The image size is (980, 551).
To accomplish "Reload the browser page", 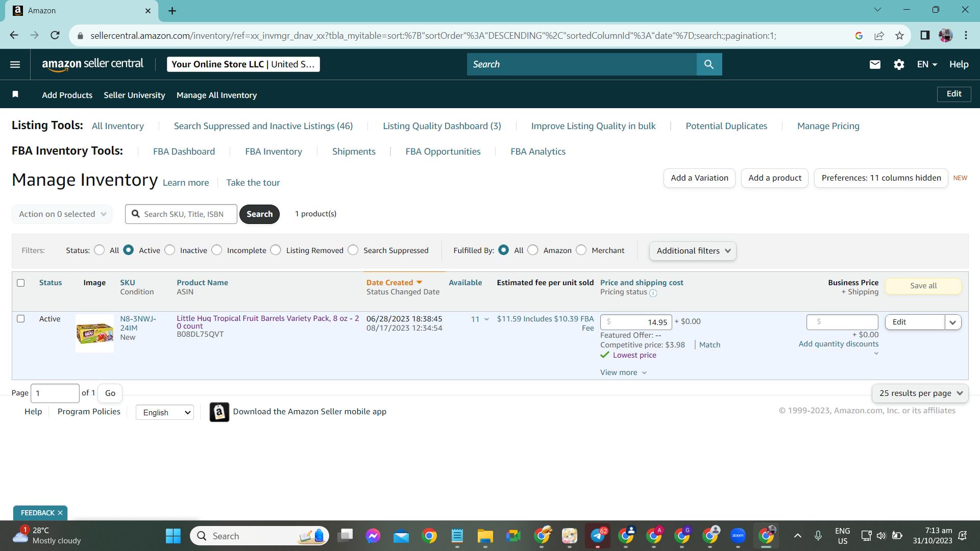I will click(55, 36).
